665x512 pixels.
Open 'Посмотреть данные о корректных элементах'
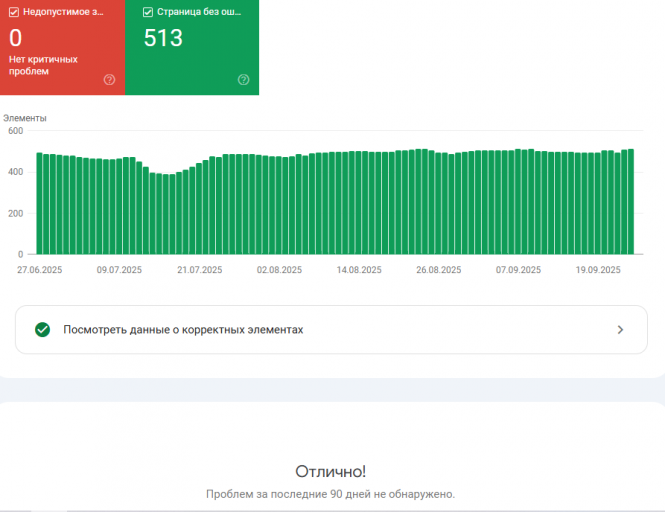coord(331,330)
